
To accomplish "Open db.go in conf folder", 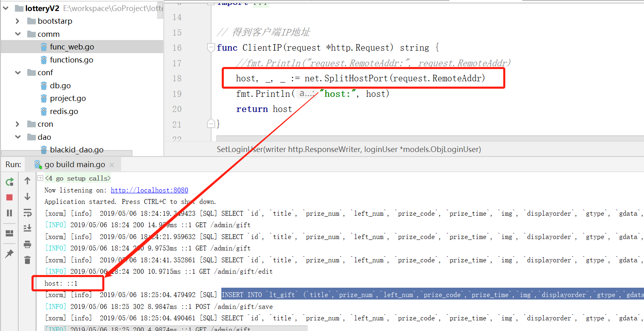I will [60, 85].
